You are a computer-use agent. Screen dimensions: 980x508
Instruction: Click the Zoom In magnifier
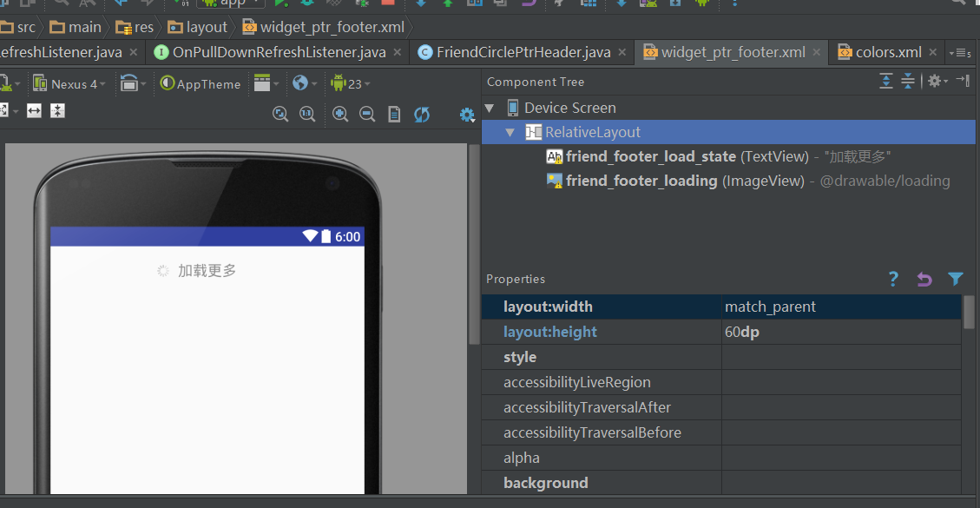click(x=340, y=114)
